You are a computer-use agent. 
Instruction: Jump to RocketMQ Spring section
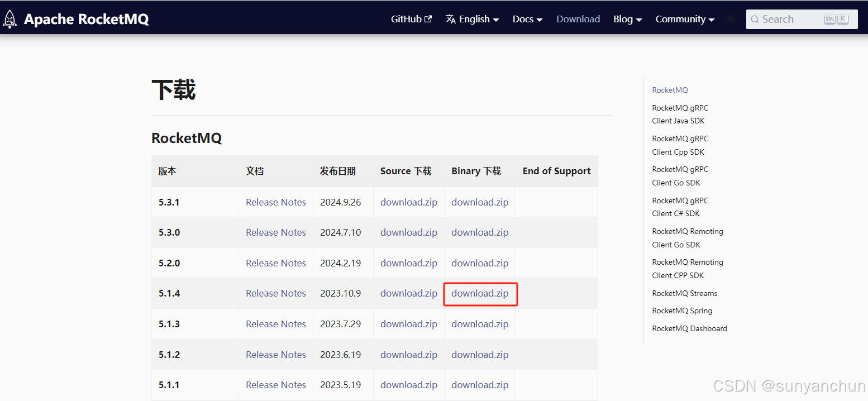pyautogui.click(x=682, y=311)
